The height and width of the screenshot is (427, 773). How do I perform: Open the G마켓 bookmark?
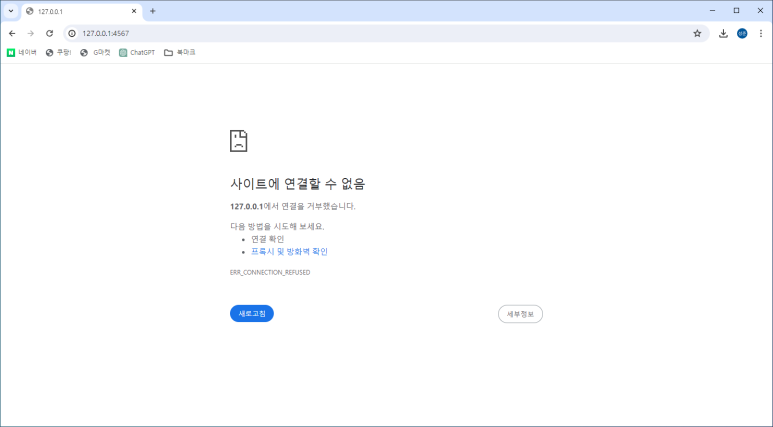[95, 52]
